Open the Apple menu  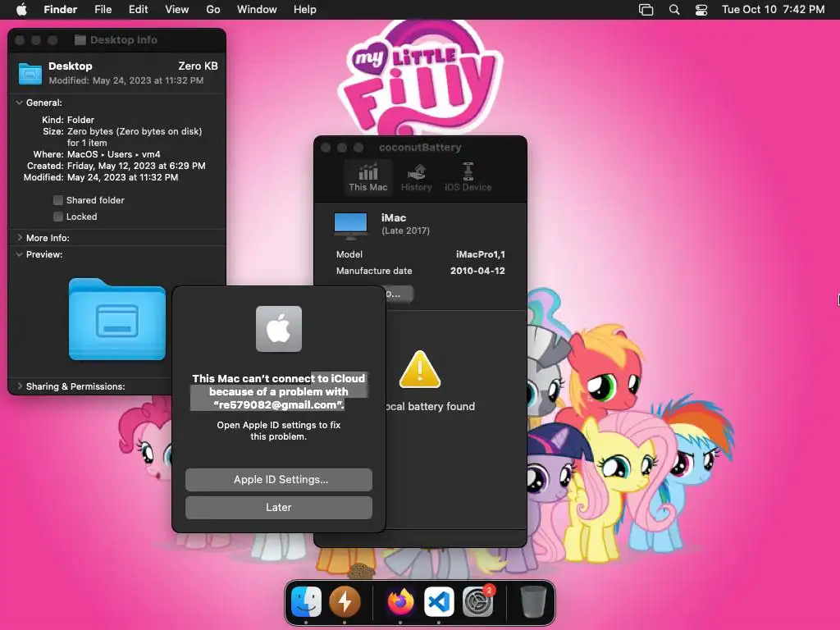21,9
